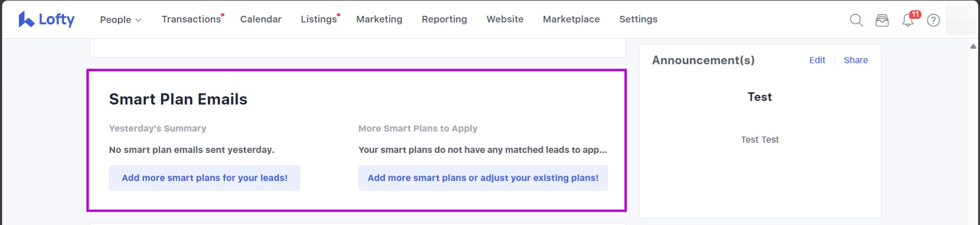Expand the People dropdown menu

(x=121, y=19)
